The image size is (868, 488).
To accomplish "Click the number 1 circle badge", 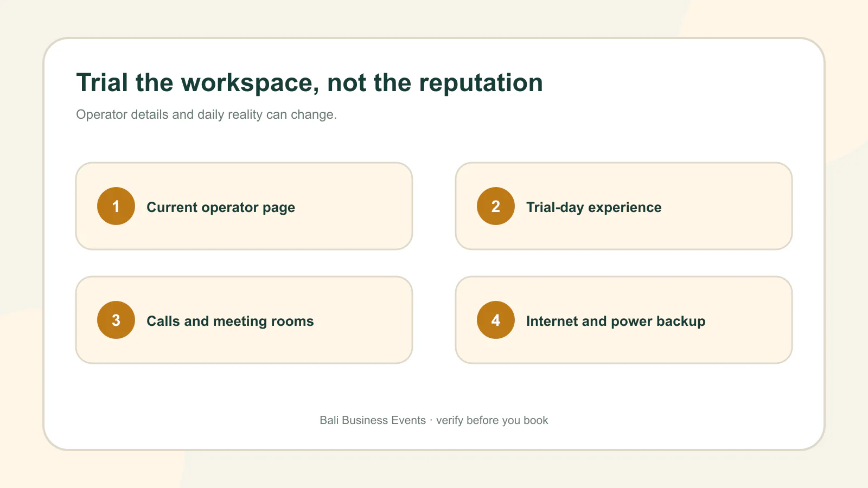I will coord(116,206).
